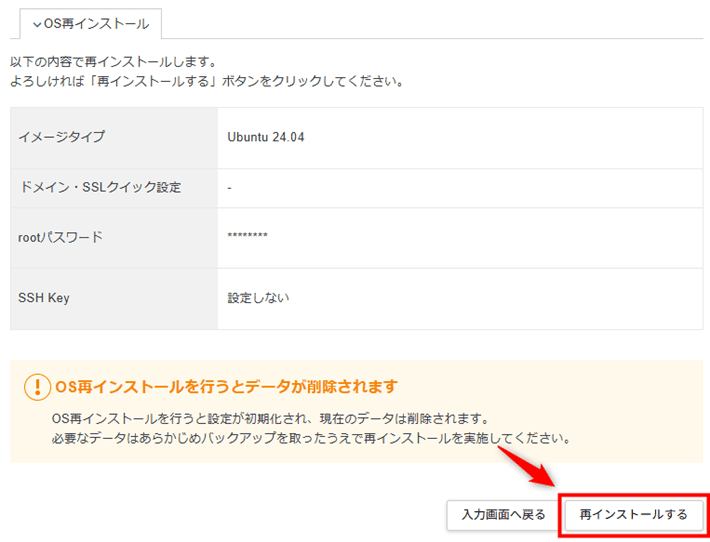
Task: Click the 以下の内容で再インストールします text
Action: pyautogui.click(x=114, y=62)
